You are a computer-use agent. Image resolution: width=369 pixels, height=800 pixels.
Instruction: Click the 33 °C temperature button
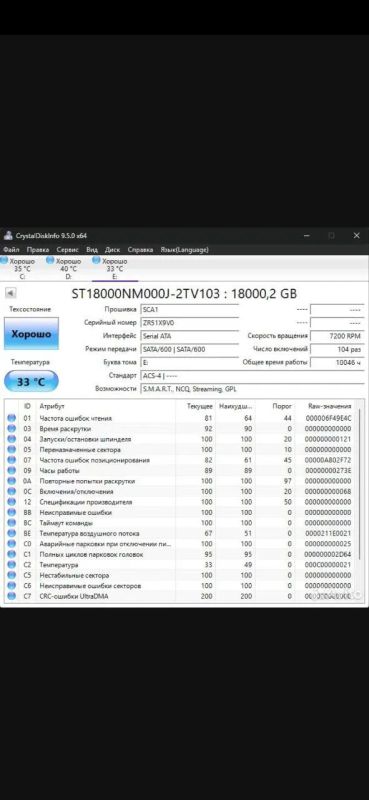coord(31,381)
